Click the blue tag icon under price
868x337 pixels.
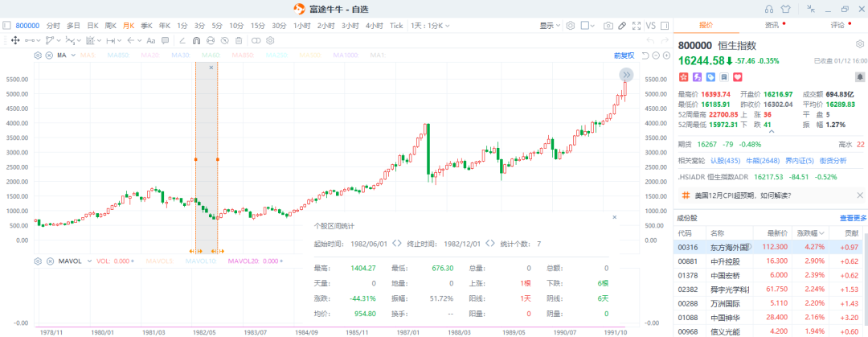tap(710, 77)
